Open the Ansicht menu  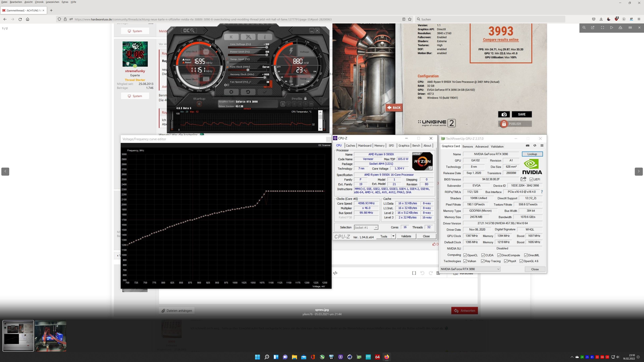tap(29, 2)
